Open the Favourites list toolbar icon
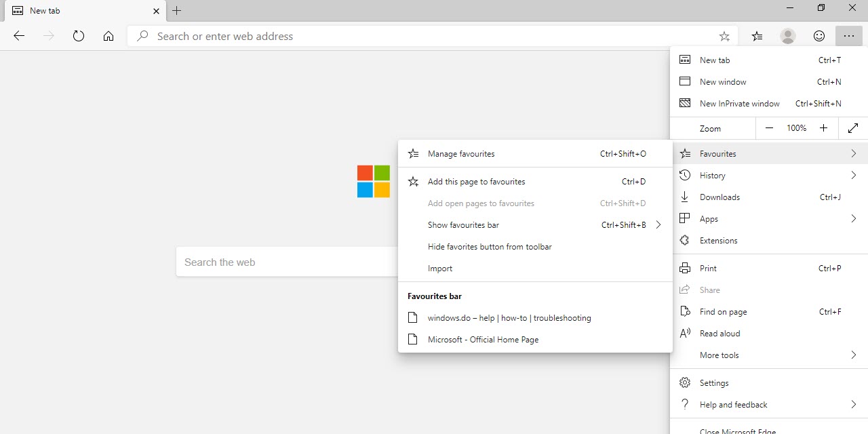Screen dimensions: 868x434 pos(757,36)
